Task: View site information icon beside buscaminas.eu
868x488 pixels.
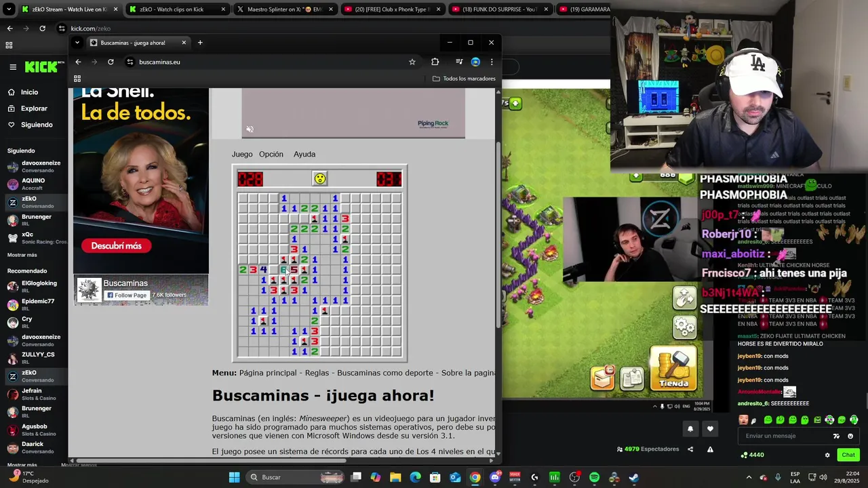Action: pyautogui.click(x=130, y=62)
